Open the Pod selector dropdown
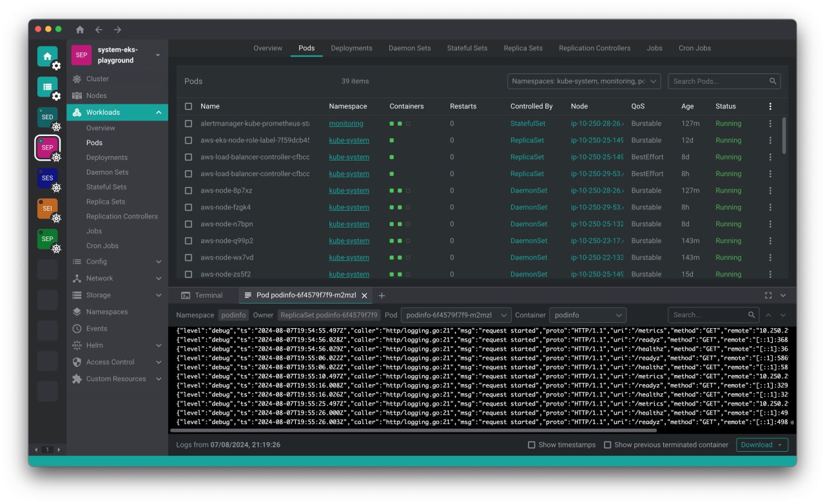This screenshot has height=504, width=825. 456,315
